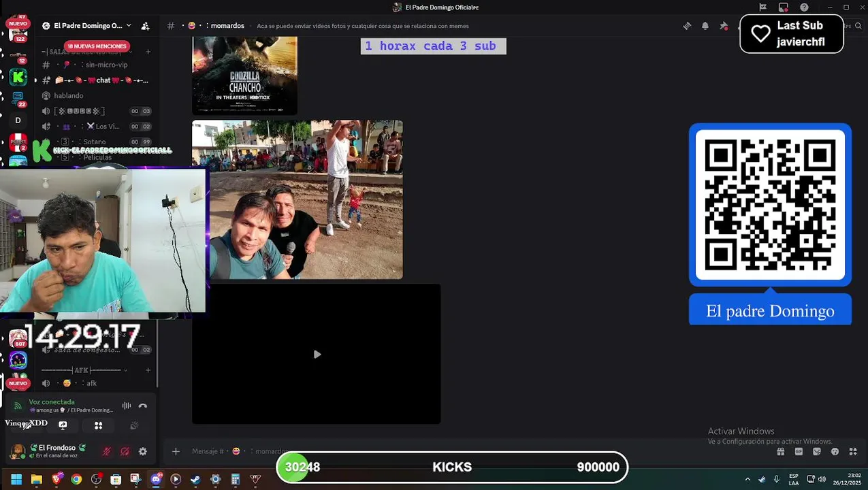Show hidden icons chevron in system tray

click(x=748, y=479)
